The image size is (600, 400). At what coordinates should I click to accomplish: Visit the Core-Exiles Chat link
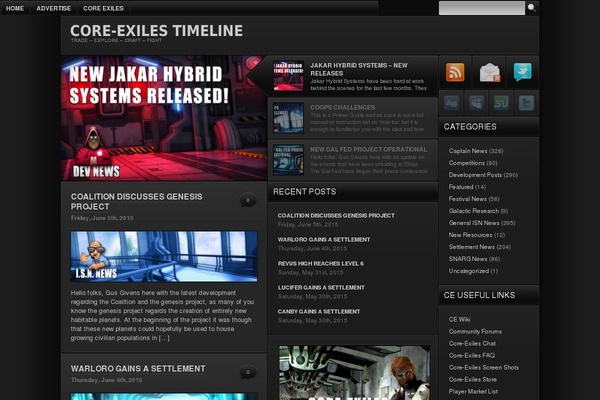click(472, 343)
